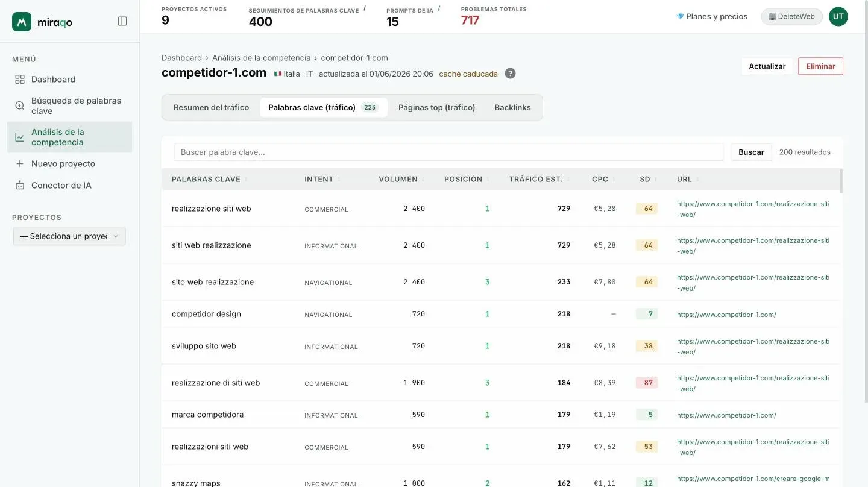This screenshot has width=868, height=487.
Task: Sort by the Posición column header
Action: 467,179
